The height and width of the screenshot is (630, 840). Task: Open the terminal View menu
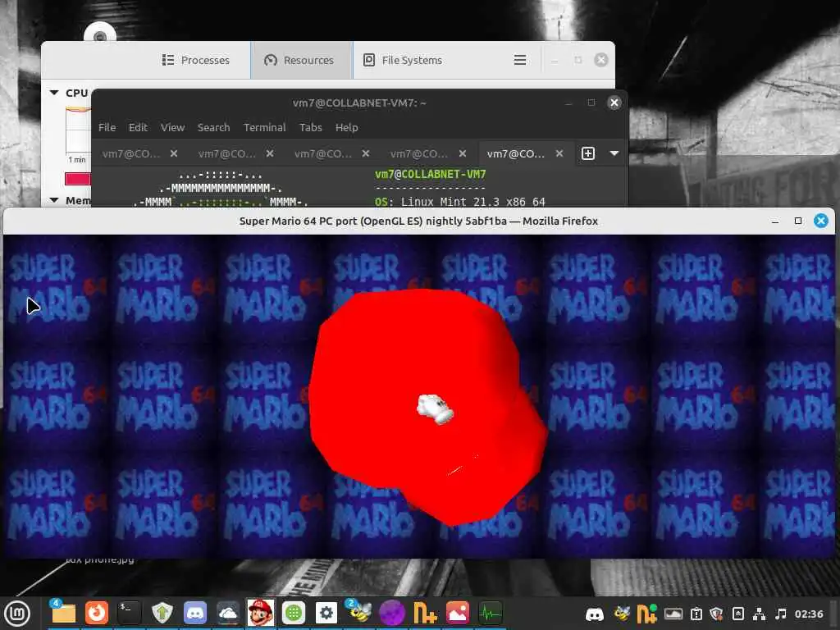click(172, 127)
